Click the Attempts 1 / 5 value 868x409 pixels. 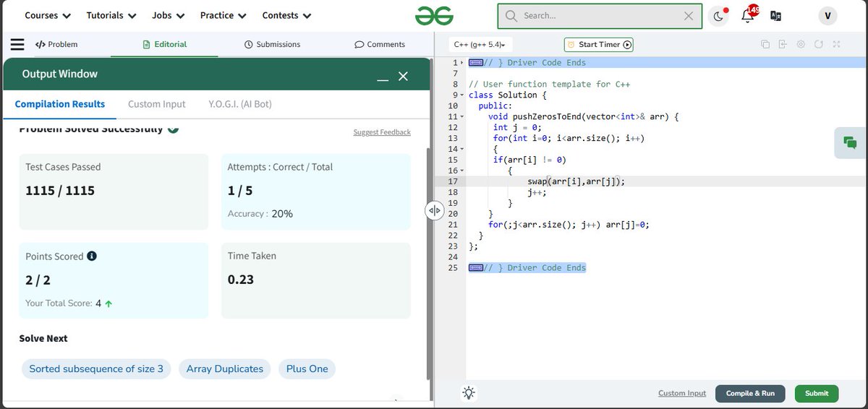(x=240, y=191)
